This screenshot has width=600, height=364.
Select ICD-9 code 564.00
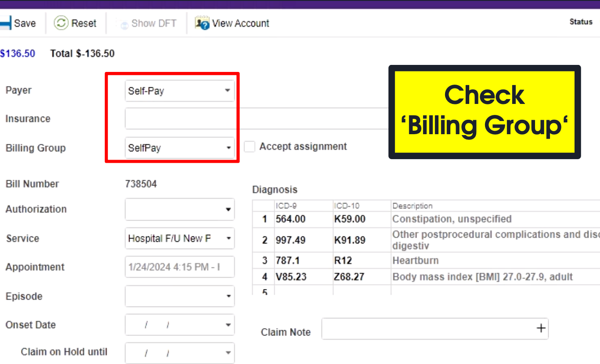tap(291, 219)
